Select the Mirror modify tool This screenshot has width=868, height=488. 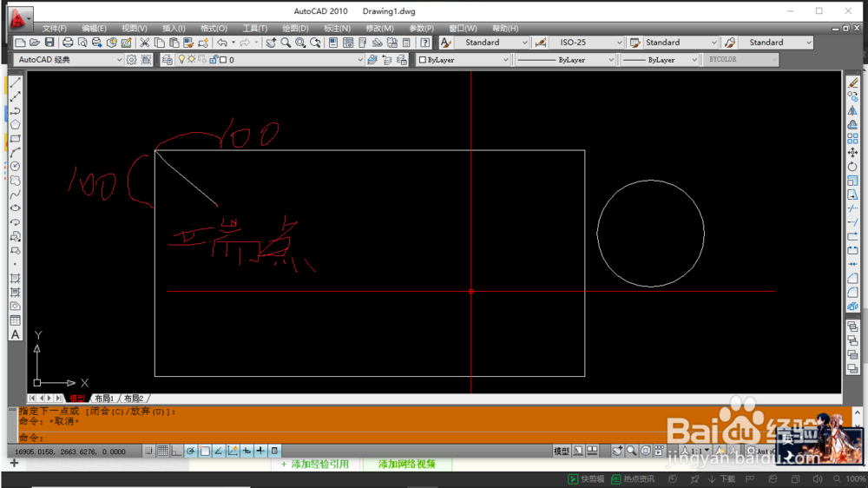tap(852, 110)
